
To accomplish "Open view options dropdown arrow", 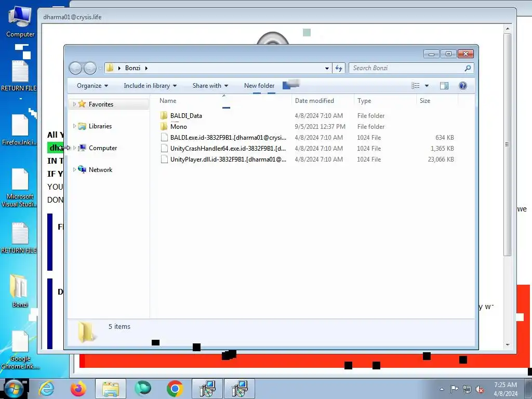I will click(x=427, y=86).
